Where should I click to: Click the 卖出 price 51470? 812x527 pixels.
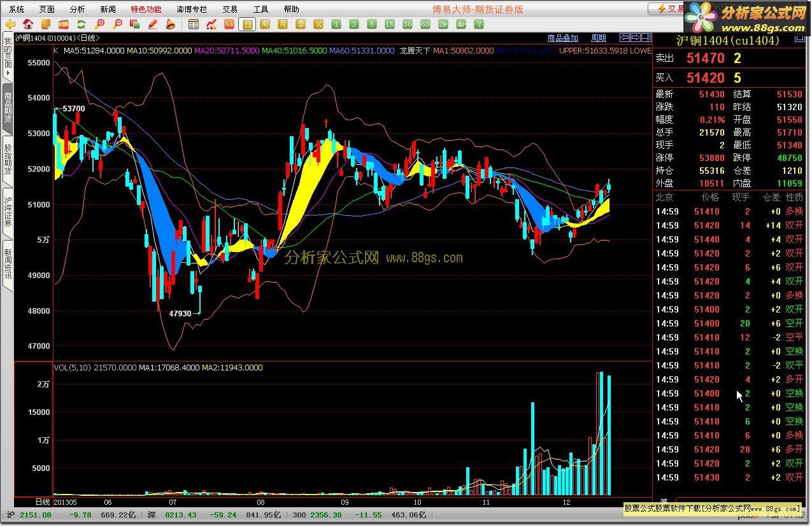click(x=706, y=59)
